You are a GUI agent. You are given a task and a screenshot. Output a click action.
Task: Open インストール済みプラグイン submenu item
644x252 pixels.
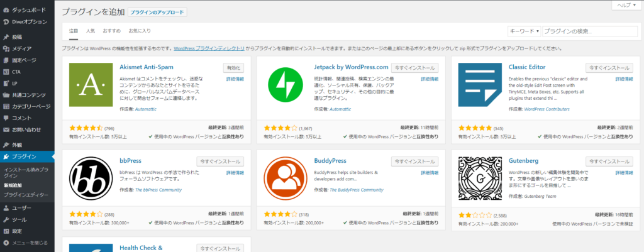coord(26,172)
